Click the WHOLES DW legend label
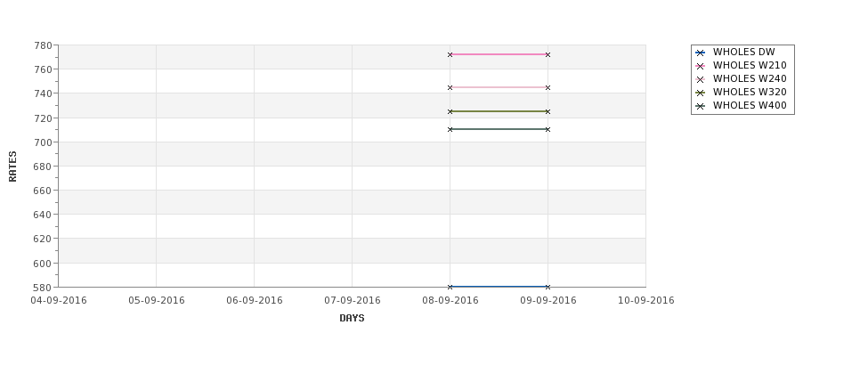This screenshot has width=868, height=382. [743, 52]
